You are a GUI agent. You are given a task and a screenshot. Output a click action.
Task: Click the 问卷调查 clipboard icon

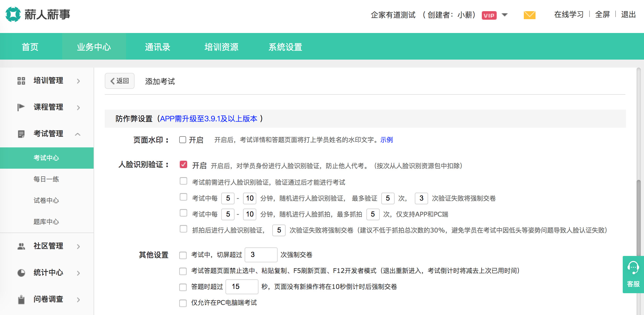21,299
